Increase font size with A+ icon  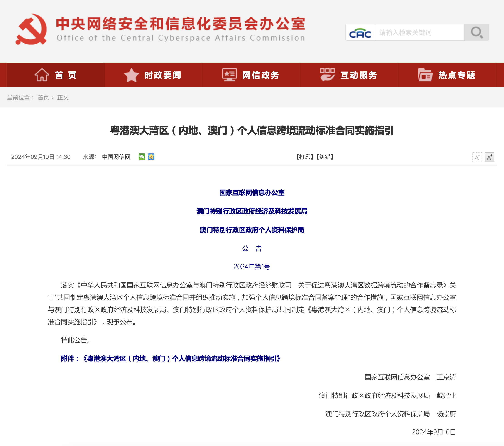(489, 157)
